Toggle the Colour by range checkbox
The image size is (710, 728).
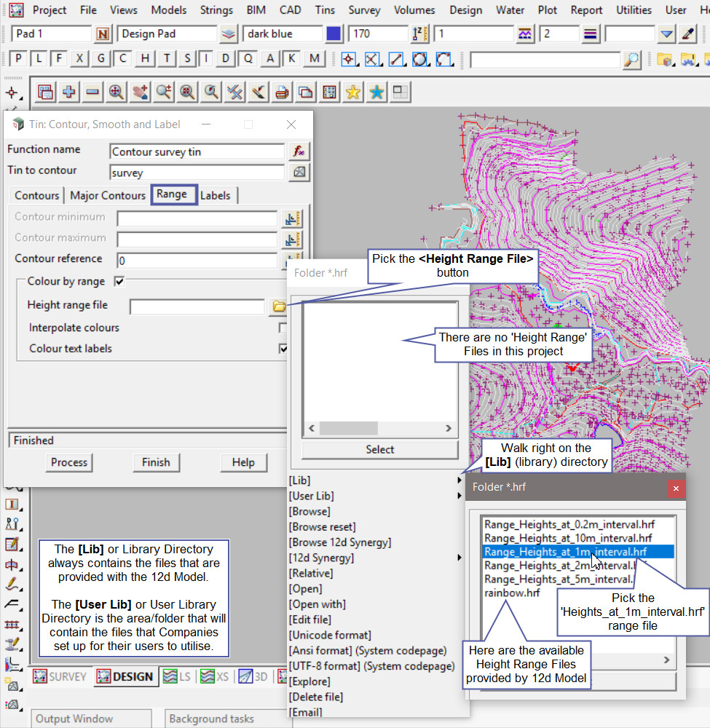tap(119, 281)
